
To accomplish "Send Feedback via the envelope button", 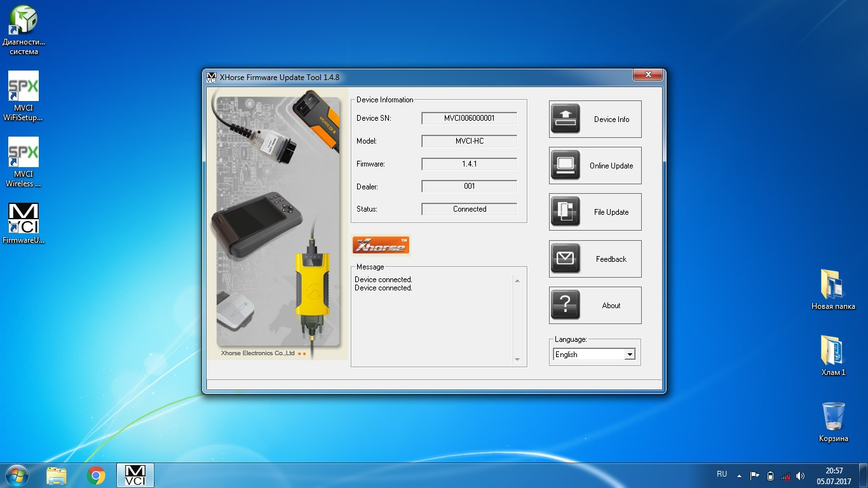I will point(595,259).
